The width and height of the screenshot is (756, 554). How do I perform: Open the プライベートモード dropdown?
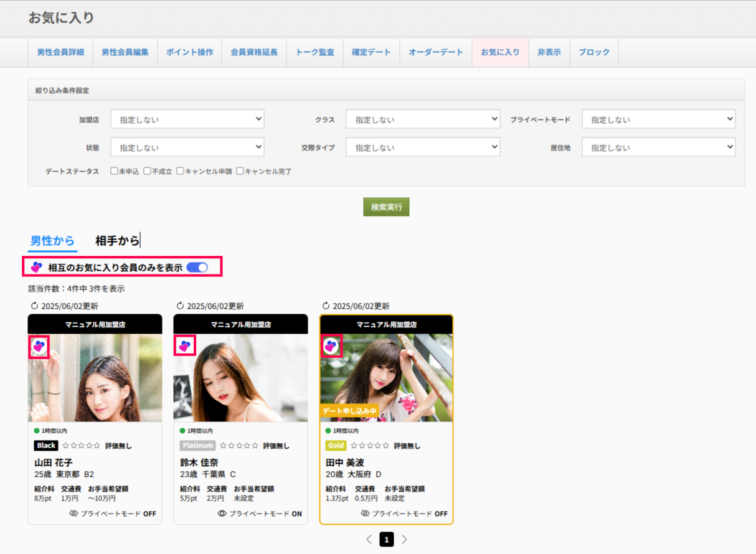pos(659,119)
